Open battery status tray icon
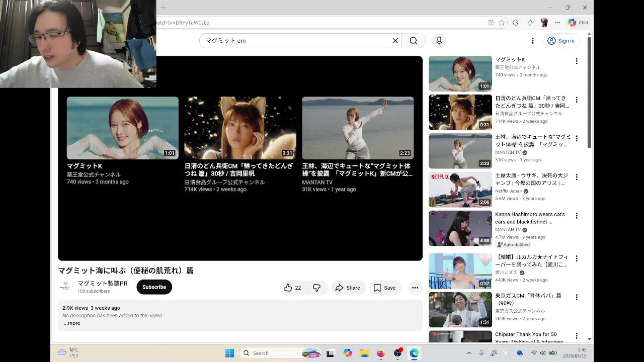Image resolution: width=644 pixels, height=362 pixels. [x=553, y=353]
